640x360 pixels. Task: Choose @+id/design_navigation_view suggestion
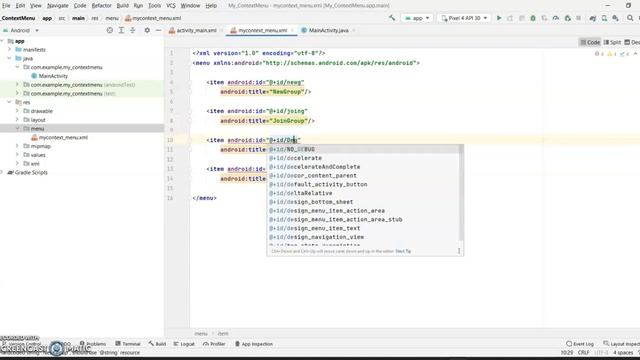coord(363,237)
